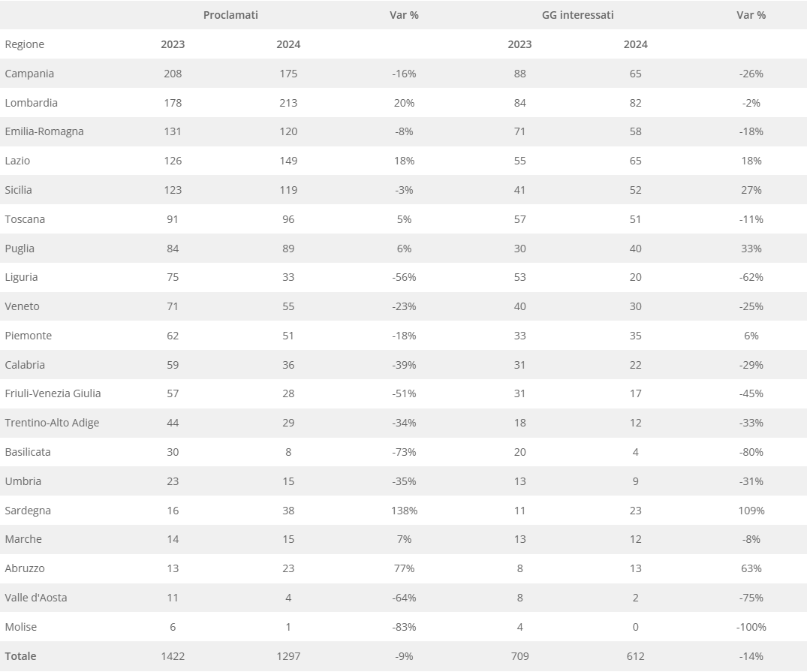Select the Lombardia region cell
This screenshot has height=672, width=807.
tap(31, 103)
